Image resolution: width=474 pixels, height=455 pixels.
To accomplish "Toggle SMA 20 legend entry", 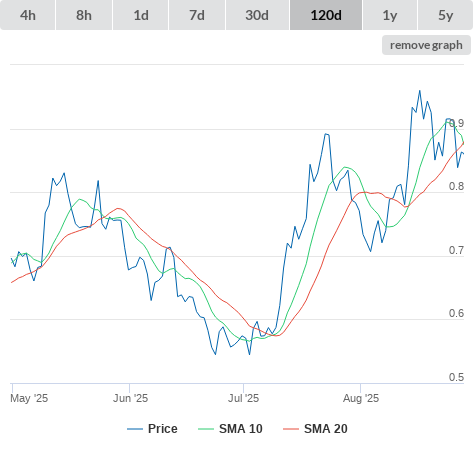I will 326,429.
